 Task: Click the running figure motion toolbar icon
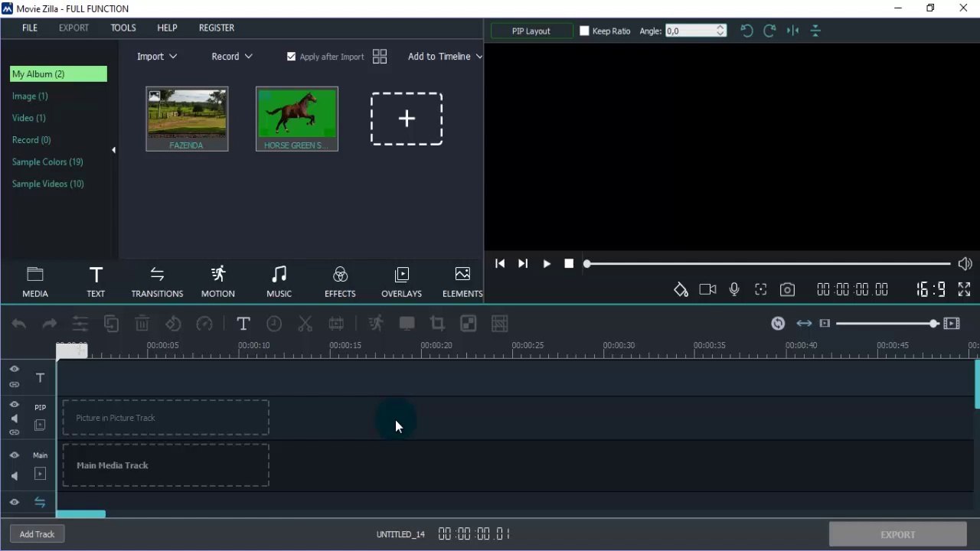(x=375, y=324)
